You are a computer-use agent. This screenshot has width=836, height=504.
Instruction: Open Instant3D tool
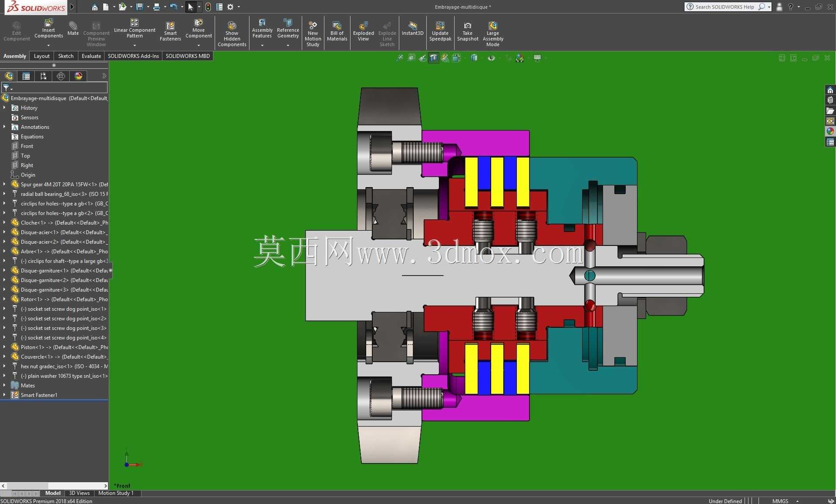[x=412, y=29]
